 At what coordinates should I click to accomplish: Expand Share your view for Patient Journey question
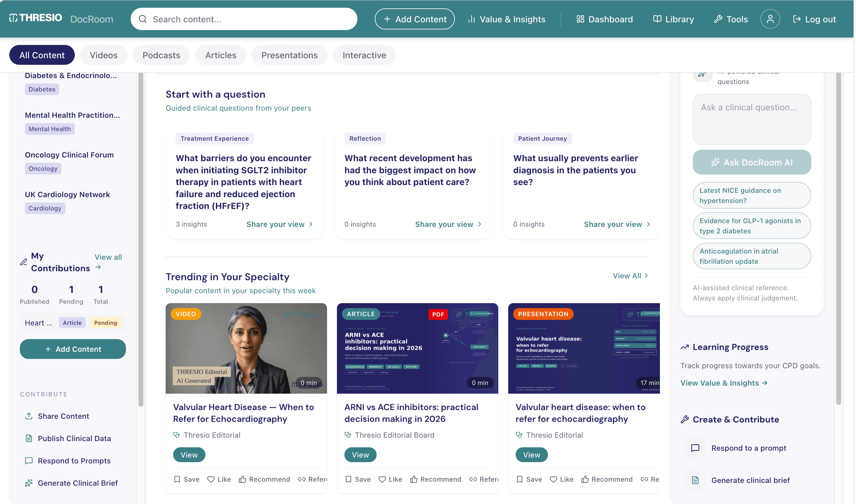(617, 224)
